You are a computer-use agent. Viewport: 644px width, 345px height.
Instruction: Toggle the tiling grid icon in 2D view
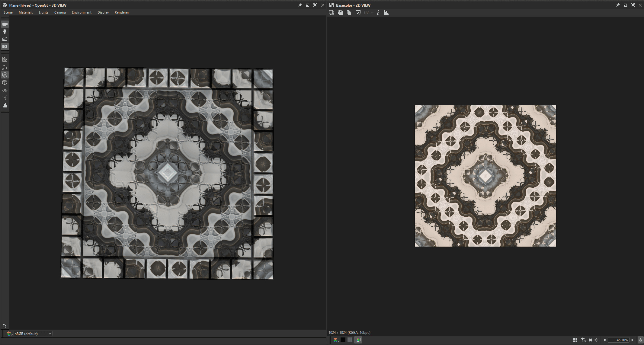coord(575,340)
